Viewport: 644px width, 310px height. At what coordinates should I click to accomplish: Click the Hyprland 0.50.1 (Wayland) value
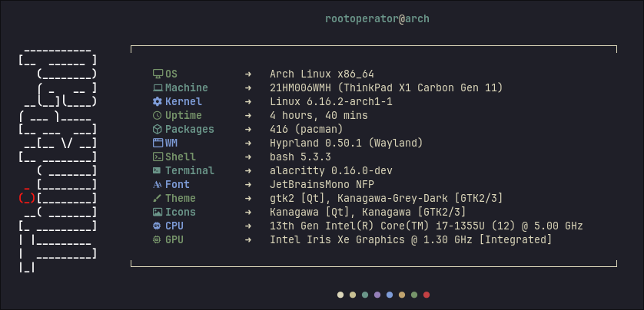pyautogui.click(x=347, y=143)
